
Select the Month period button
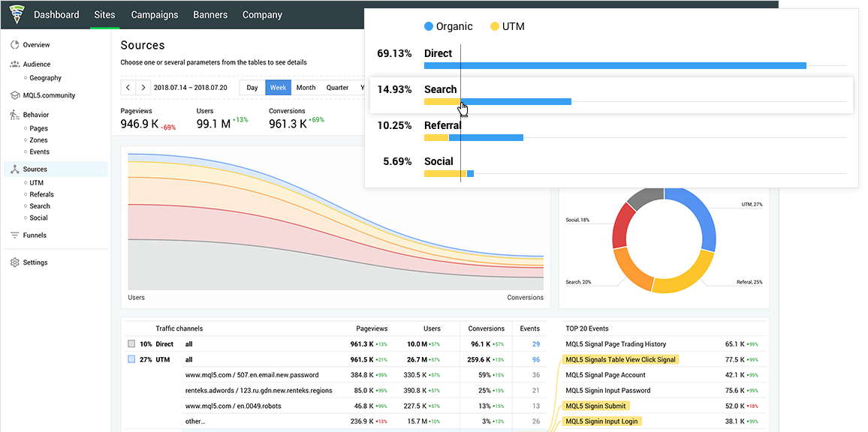click(306, 88)
